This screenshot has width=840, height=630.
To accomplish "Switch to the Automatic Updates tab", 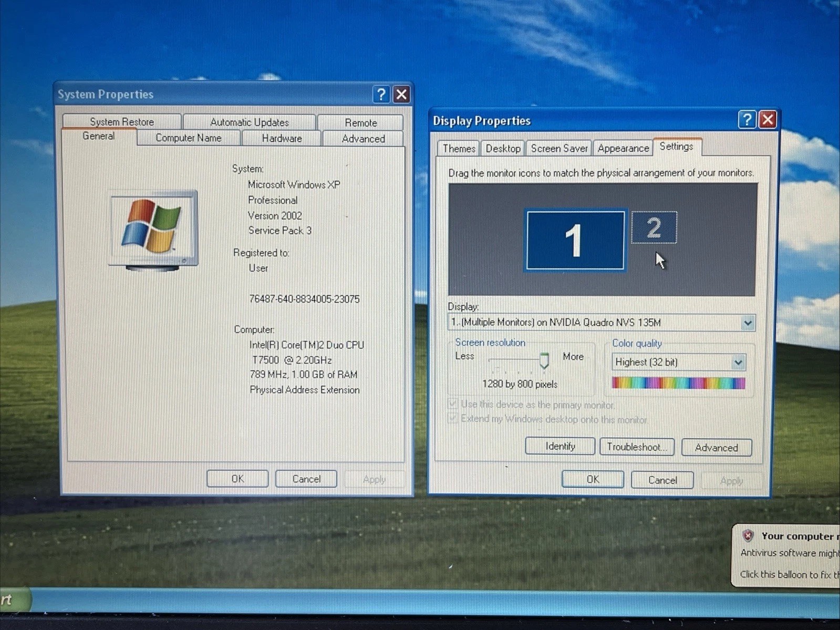I will click(250, 122).
